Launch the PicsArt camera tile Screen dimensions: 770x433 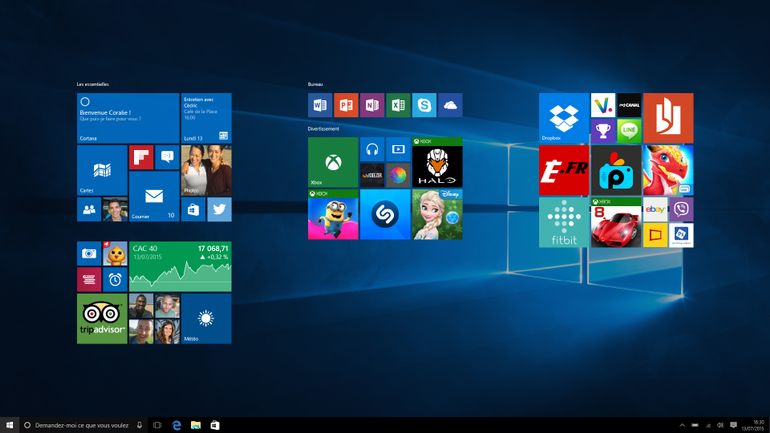(616, 170)
